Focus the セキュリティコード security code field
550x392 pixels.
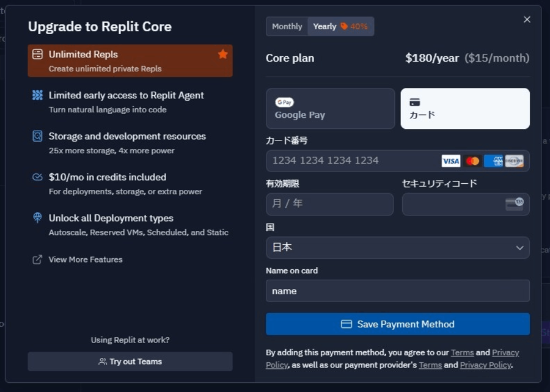tap(466, 204)
